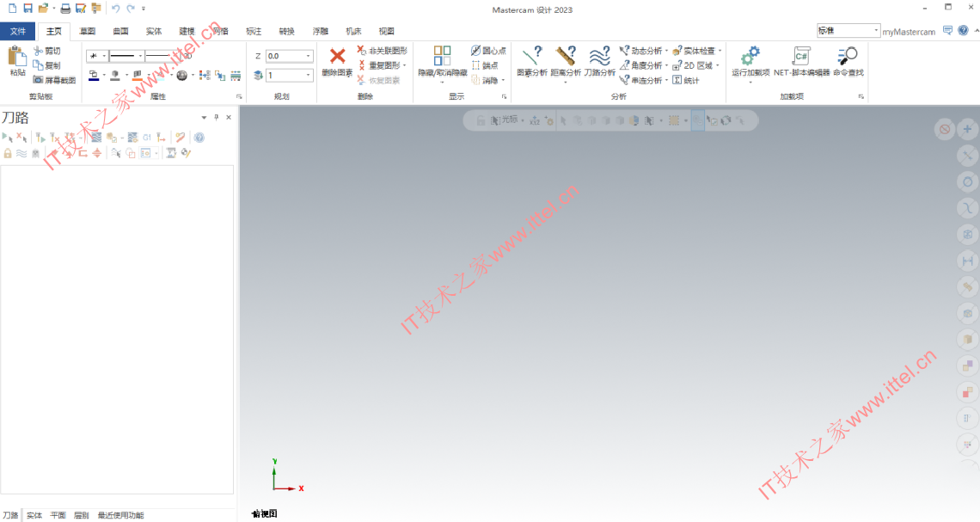980x522 pixels.
Task: Switch to the 机床 ribbon tab
Action: point(353,31)
